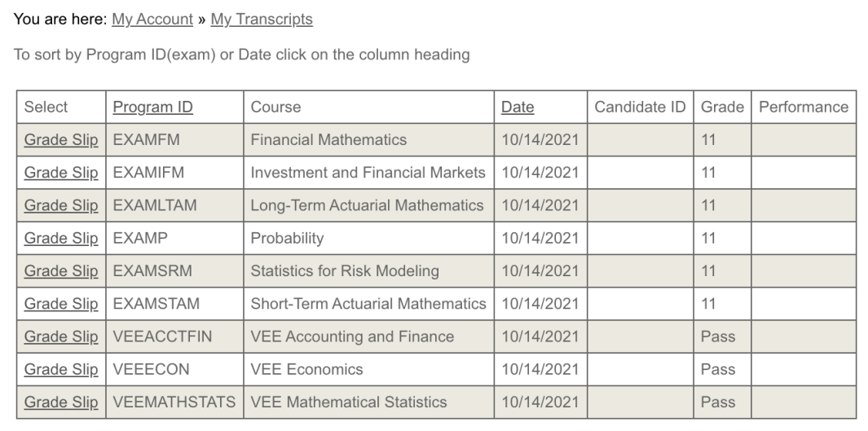The height and width of the screenshot is (431, 868).
Task: Open the My Account breadcrumb link
Action: pyautogui.click(x=152, y=20)
